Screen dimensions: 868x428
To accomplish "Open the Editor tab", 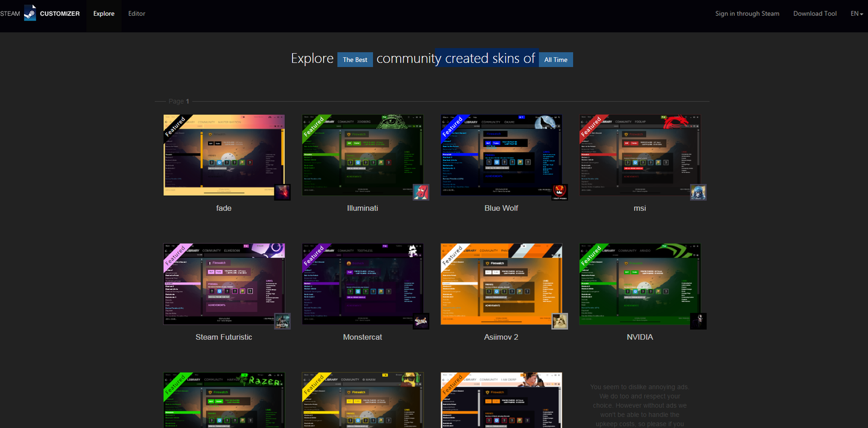I will tap(136, 13).
